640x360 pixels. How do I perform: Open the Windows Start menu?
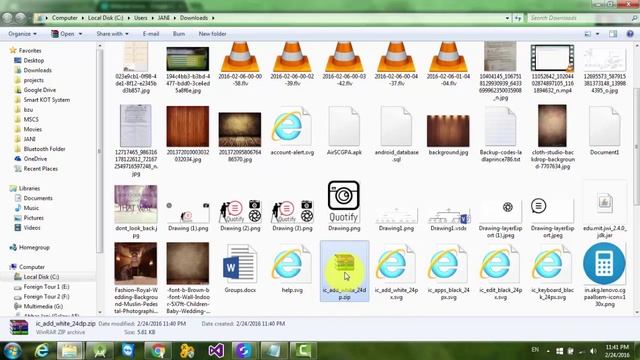12,351
